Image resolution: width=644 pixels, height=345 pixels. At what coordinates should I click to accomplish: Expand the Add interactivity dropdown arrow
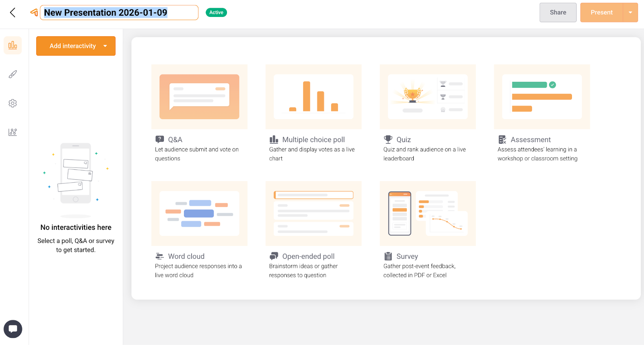[x=105, y=46]
